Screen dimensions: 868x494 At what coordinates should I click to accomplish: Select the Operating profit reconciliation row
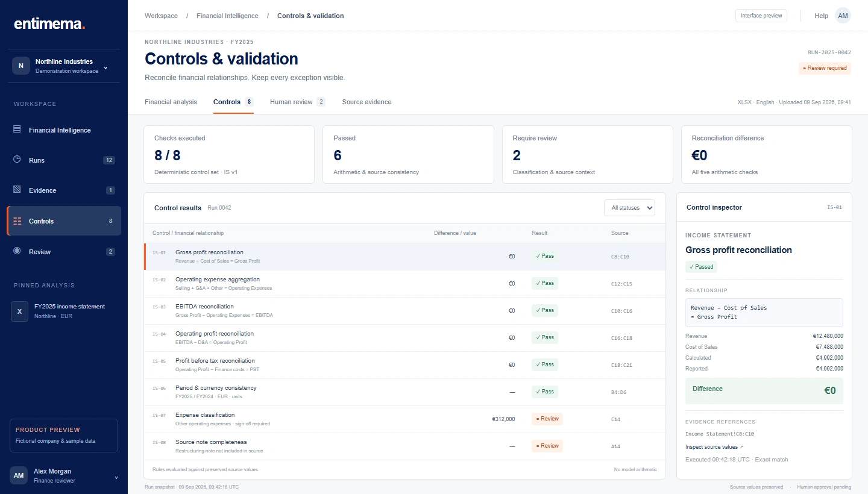click(x=405, y=338)
